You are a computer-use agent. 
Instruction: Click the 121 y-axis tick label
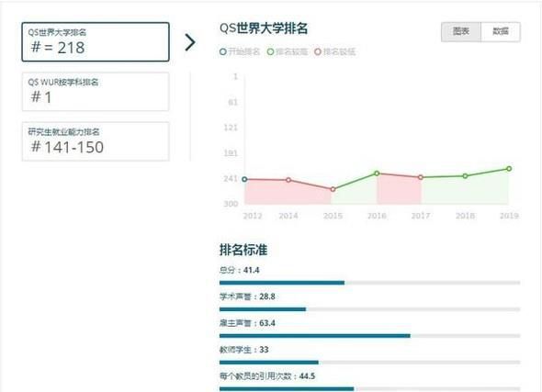[x=231, y=128]
